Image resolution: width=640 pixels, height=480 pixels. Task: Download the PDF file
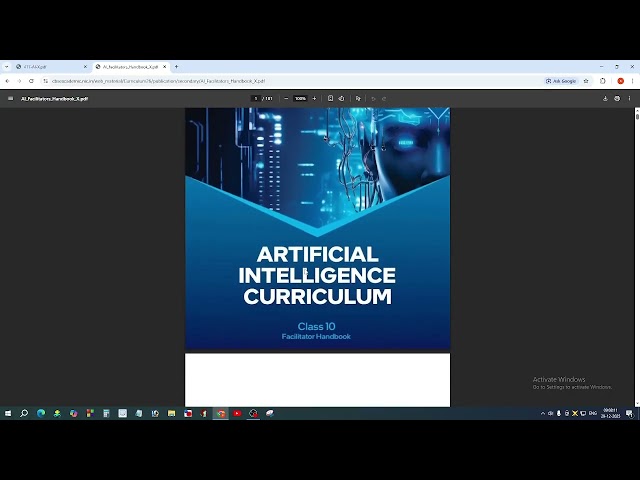tap(605, 99)
